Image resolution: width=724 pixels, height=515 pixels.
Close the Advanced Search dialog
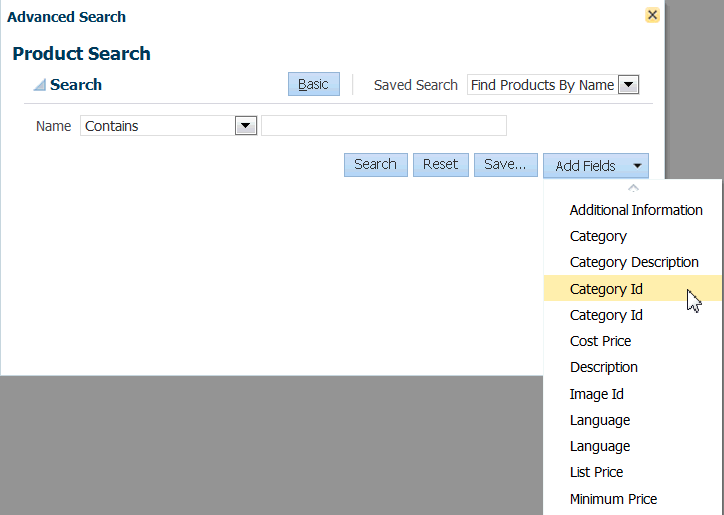(652, 15)
